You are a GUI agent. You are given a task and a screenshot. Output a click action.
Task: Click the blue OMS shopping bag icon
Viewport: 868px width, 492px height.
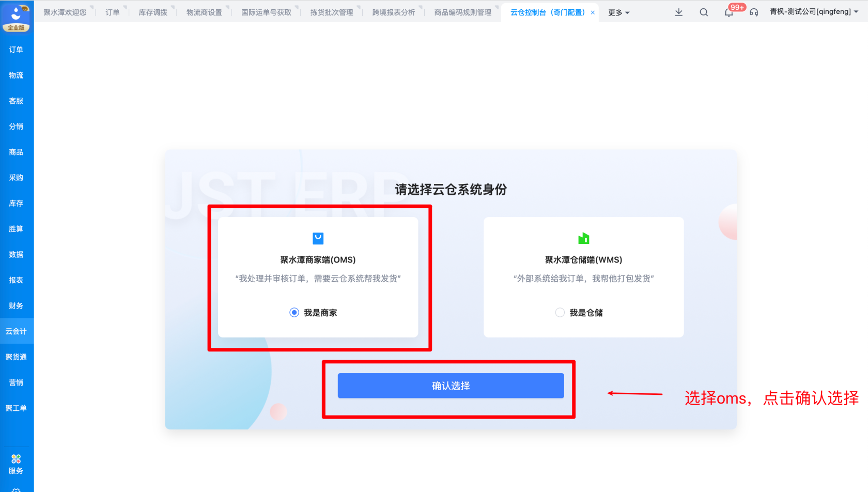click(318, 238)
